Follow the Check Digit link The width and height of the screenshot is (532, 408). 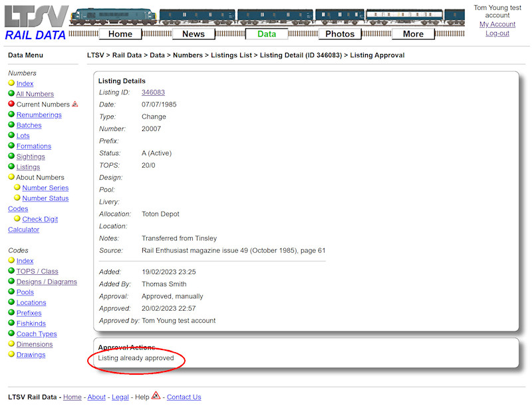point(39,218)
